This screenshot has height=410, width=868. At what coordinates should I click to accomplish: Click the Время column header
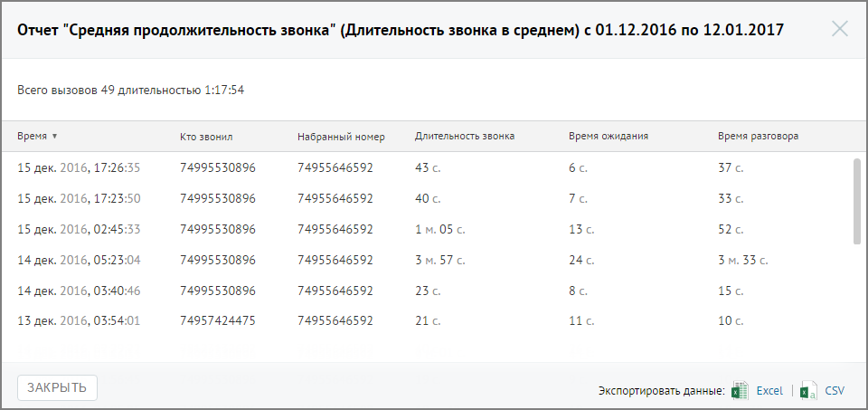[33, 137]
